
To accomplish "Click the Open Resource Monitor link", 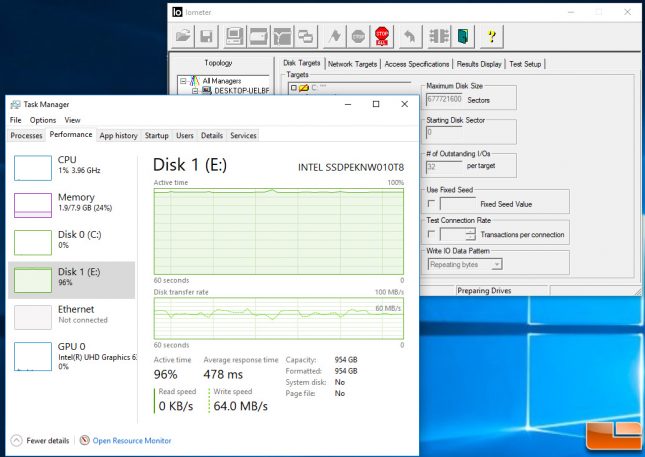I will point(132,441).
